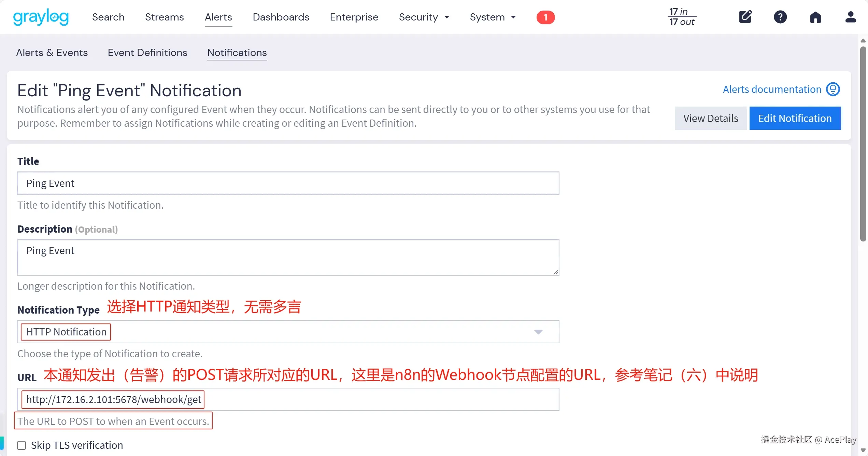Expand the Security dropdown menu

pyautogui.click(x=424, y=17)
